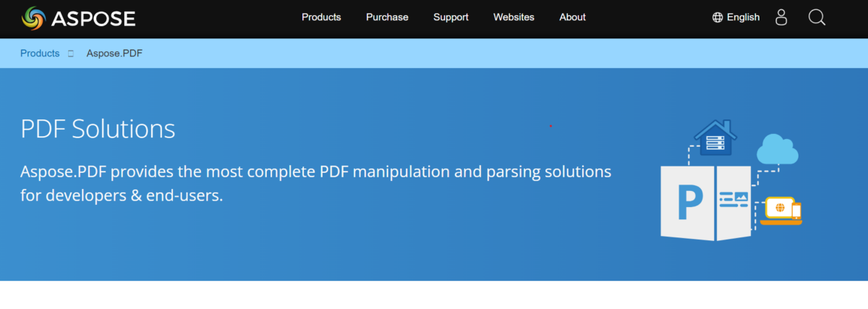Image resolution: width=868 pixels, height=309 pixels.
Task: Open the Support menu
Action: tap(451, 17)
